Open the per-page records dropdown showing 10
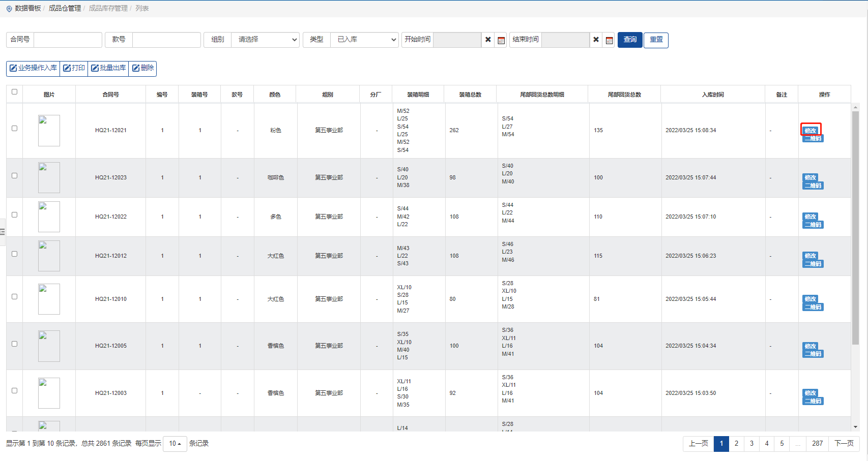 [x=175, y=444]
